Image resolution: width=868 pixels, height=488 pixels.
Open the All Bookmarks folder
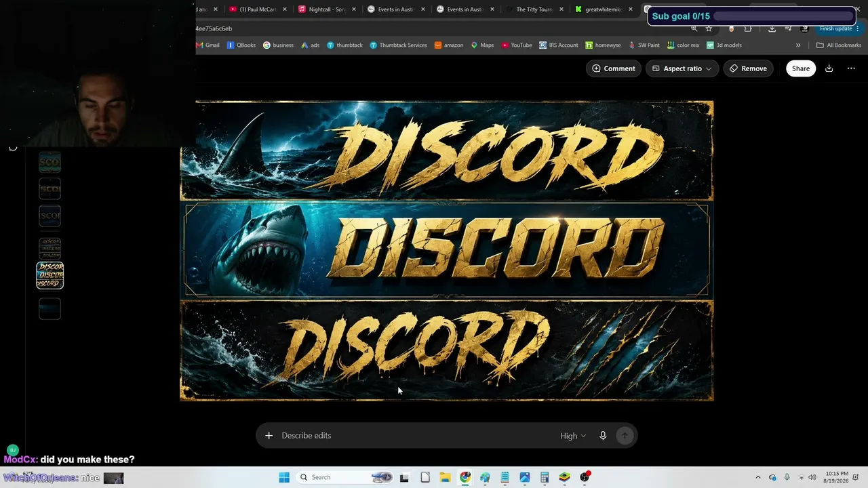pos(839,45)
